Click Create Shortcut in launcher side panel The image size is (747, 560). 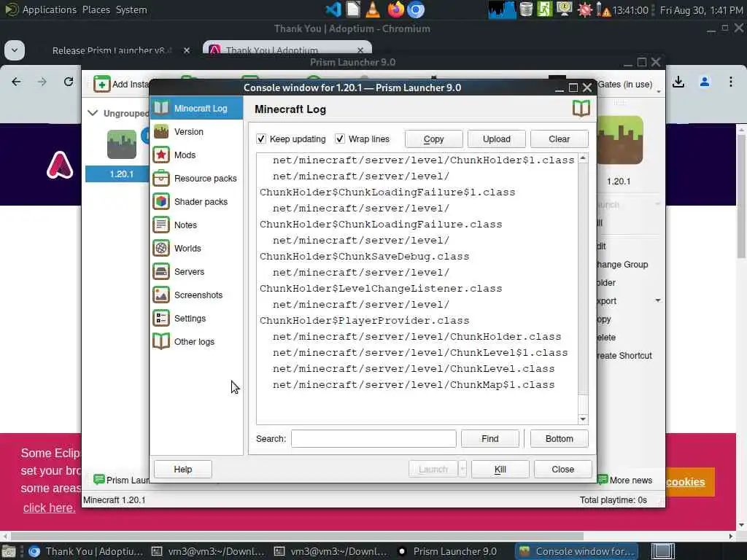click(x=624, y=355)
